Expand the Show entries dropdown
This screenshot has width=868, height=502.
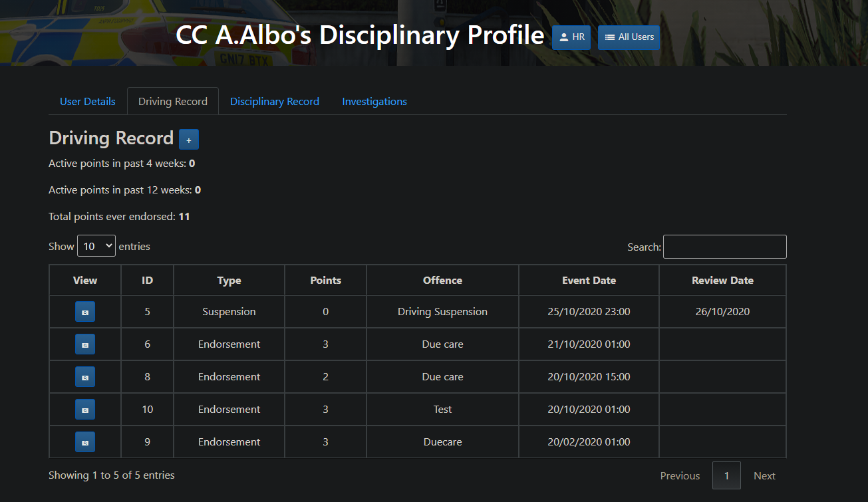coord(96,246)
